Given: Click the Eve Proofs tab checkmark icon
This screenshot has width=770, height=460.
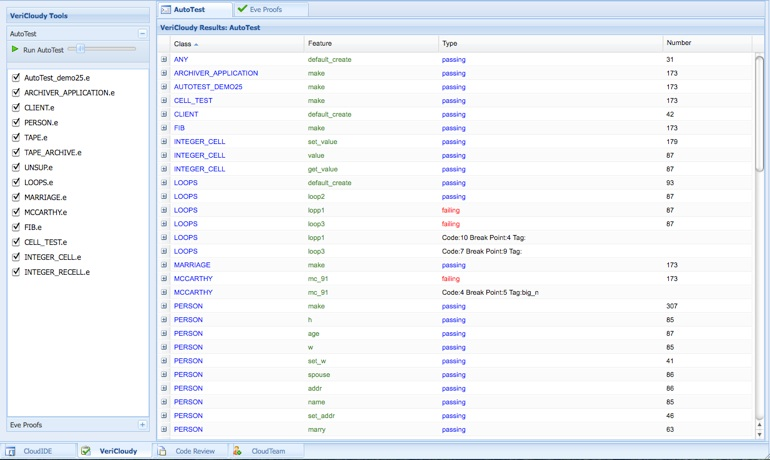Looking at the screenshot, I should [242, 8].
